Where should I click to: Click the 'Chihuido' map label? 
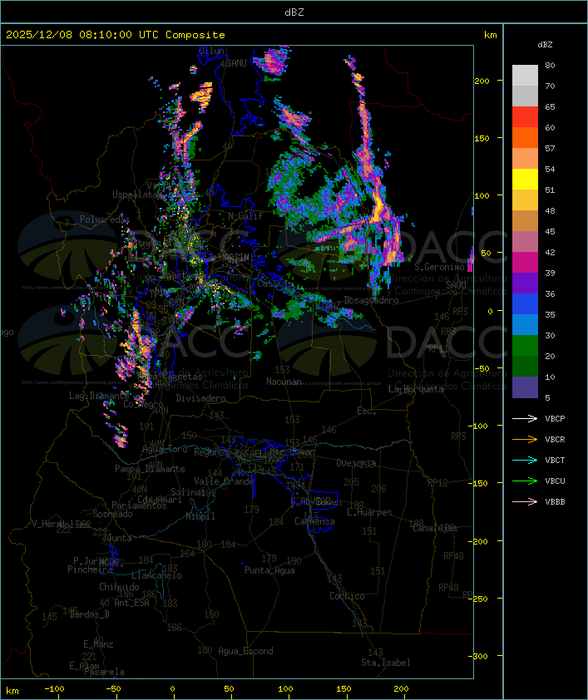coord(119,587)
